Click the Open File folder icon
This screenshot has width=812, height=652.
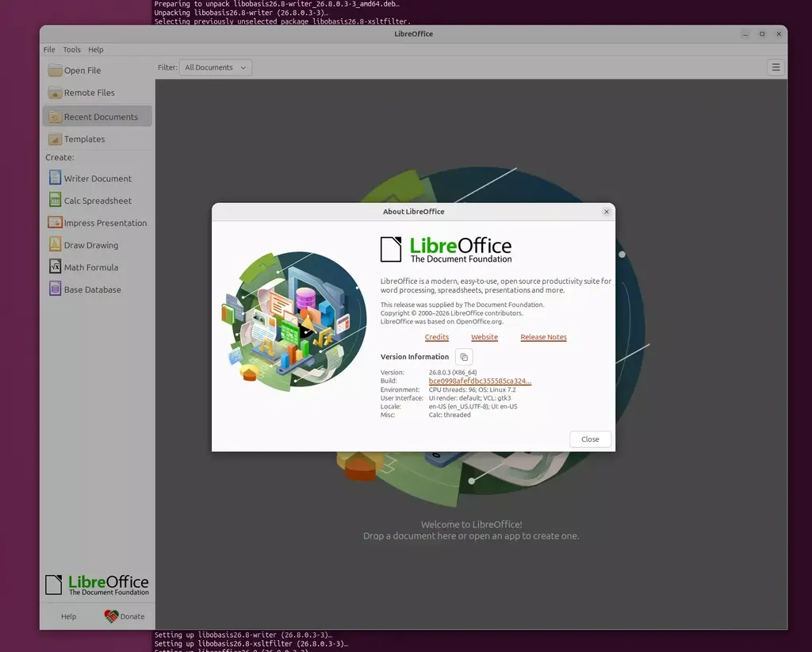point(55,70)
